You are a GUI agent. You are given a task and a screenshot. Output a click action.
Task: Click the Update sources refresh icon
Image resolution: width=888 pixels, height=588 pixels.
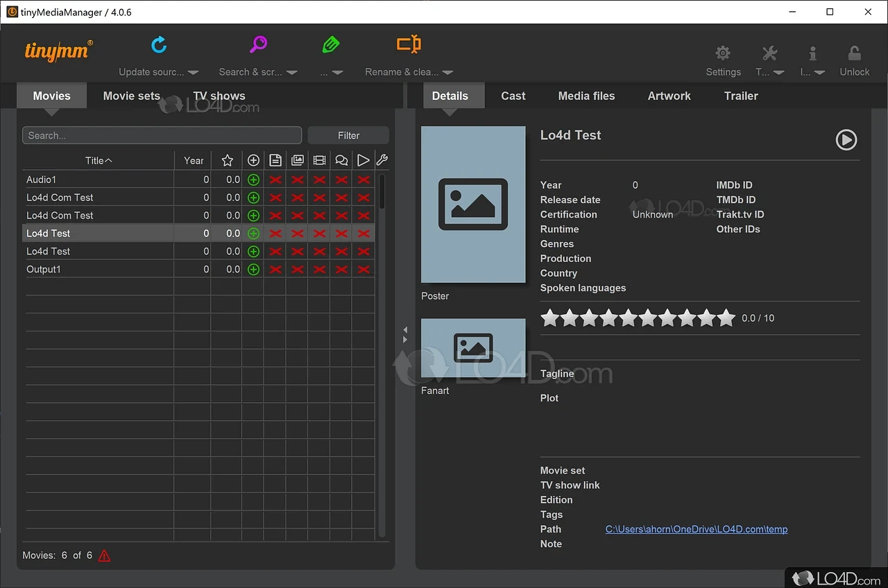pyautogui.click(x=159, y=44)
